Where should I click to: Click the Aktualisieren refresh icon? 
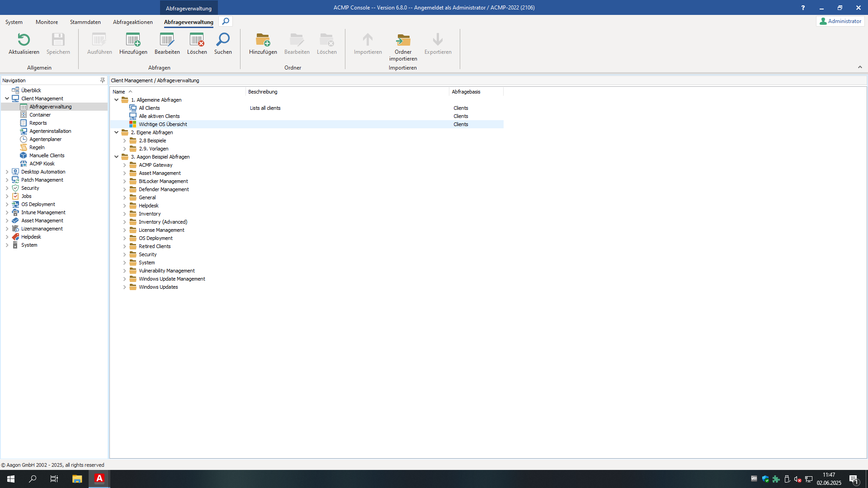click(x=24, y=40)
